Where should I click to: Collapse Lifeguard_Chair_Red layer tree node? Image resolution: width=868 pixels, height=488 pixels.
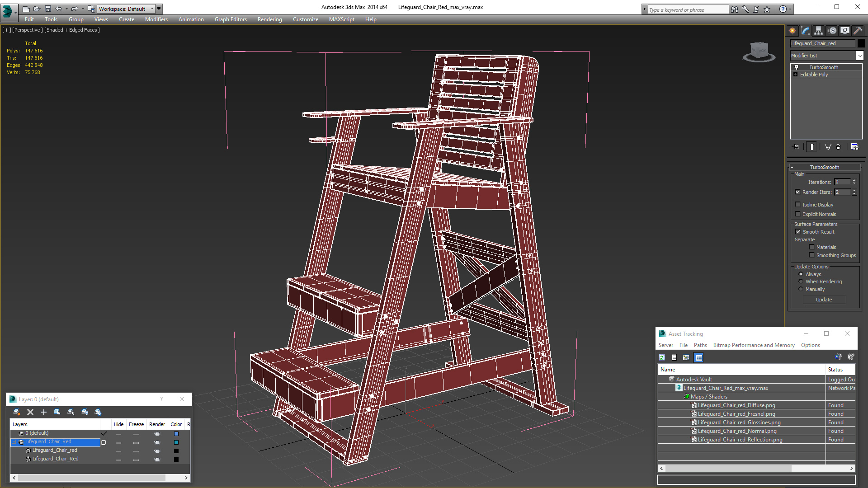[14, 442]
